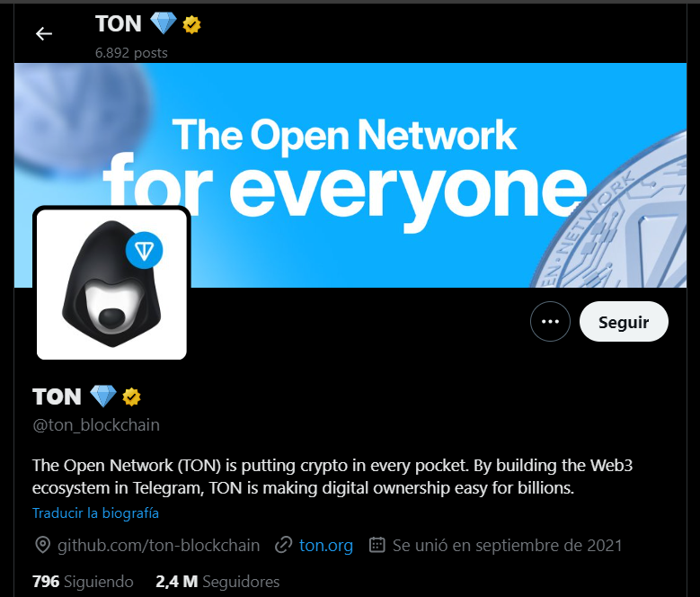Screen dimensions: 700x597
Task: Open the ton.org website link
Action: coord(326,545)
